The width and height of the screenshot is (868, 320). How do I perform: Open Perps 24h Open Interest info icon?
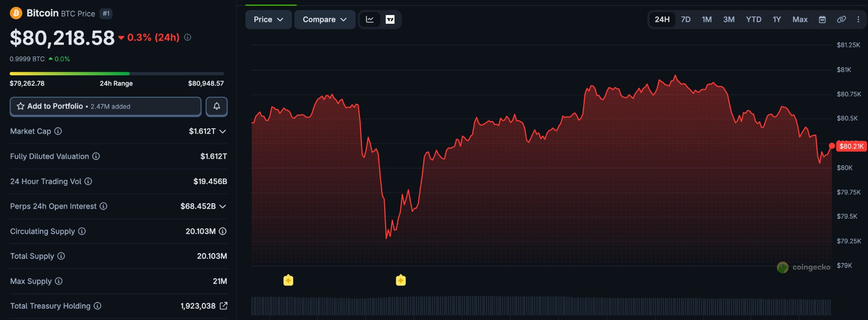(103, 206)
